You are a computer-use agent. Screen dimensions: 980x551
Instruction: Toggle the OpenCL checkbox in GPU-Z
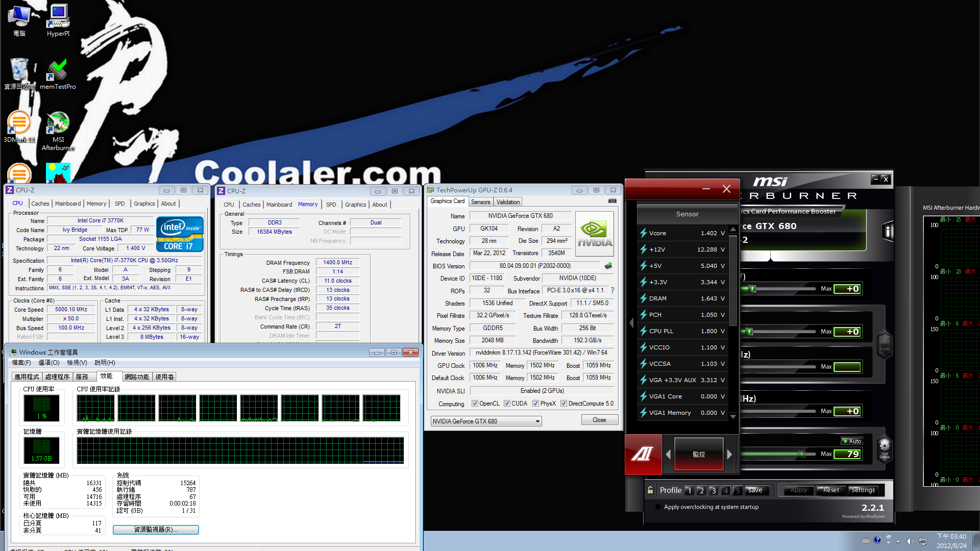pyautogui.click(x=475, y=404)
